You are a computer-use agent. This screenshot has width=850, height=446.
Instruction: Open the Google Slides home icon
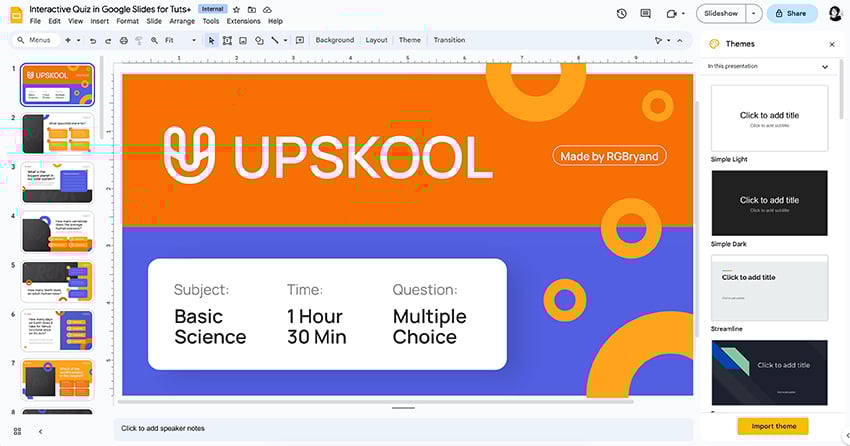pyautogui.click(x=16, y=15)
